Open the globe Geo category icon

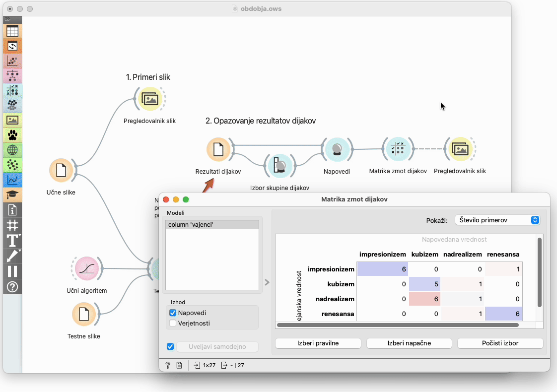pos(12,150)
